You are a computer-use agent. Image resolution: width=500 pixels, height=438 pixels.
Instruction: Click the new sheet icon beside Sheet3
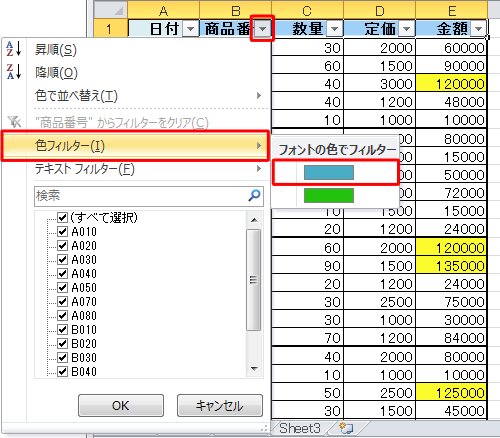coord(346,428)
